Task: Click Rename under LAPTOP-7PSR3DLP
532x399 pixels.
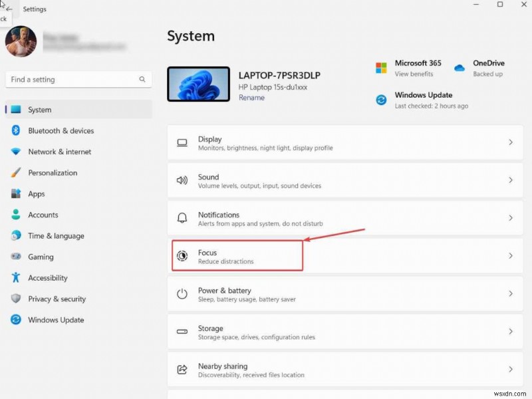Action: coord(251,97)
